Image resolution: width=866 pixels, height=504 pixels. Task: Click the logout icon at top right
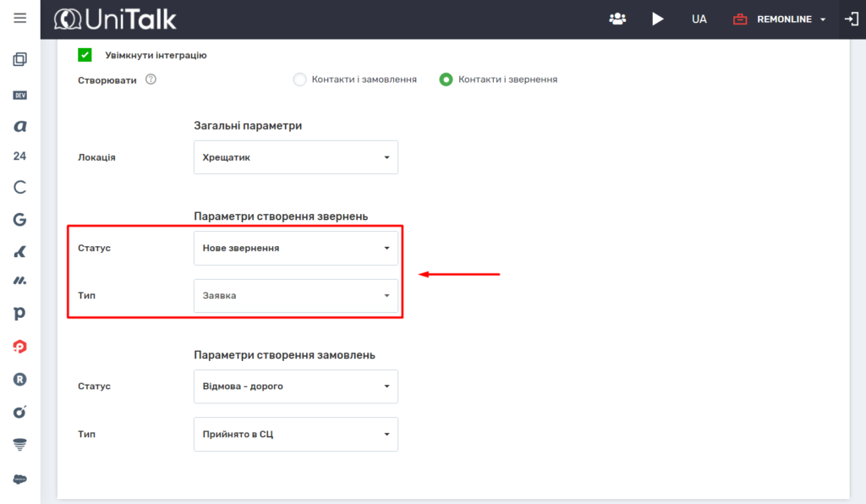click(851, 19)
